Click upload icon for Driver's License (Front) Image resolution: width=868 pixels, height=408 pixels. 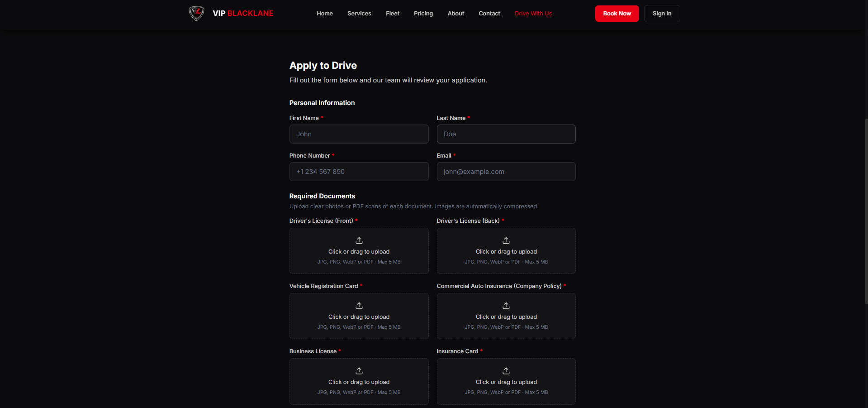[x=359, y=240]
